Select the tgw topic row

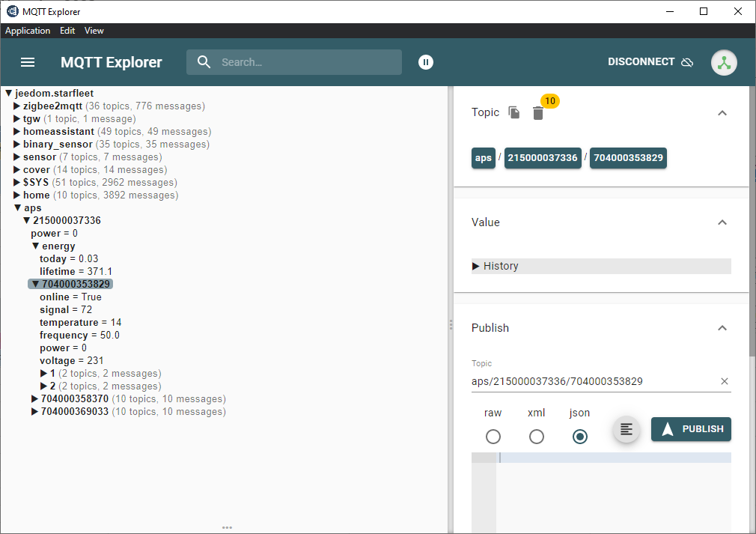[x=79, y=118]
